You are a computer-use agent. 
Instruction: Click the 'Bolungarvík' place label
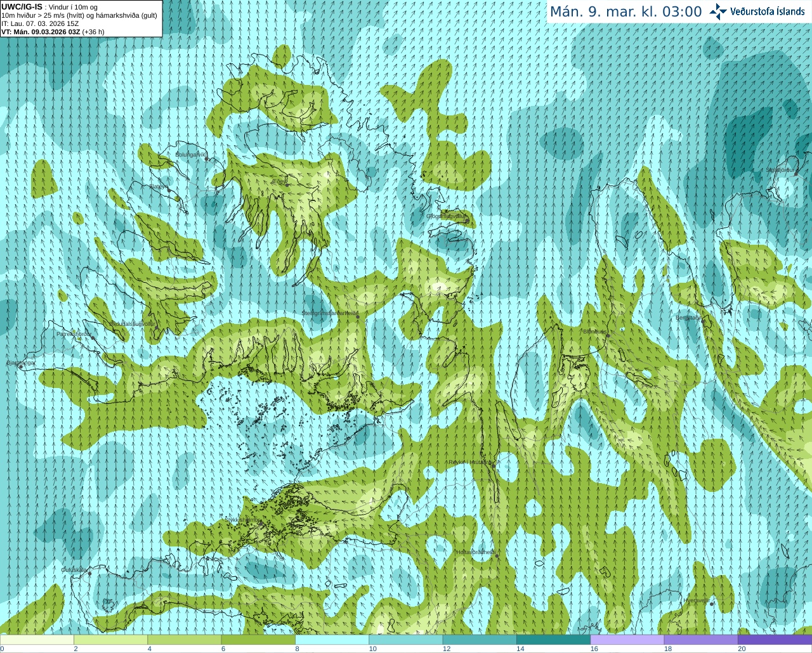click(x=190, y=154)
